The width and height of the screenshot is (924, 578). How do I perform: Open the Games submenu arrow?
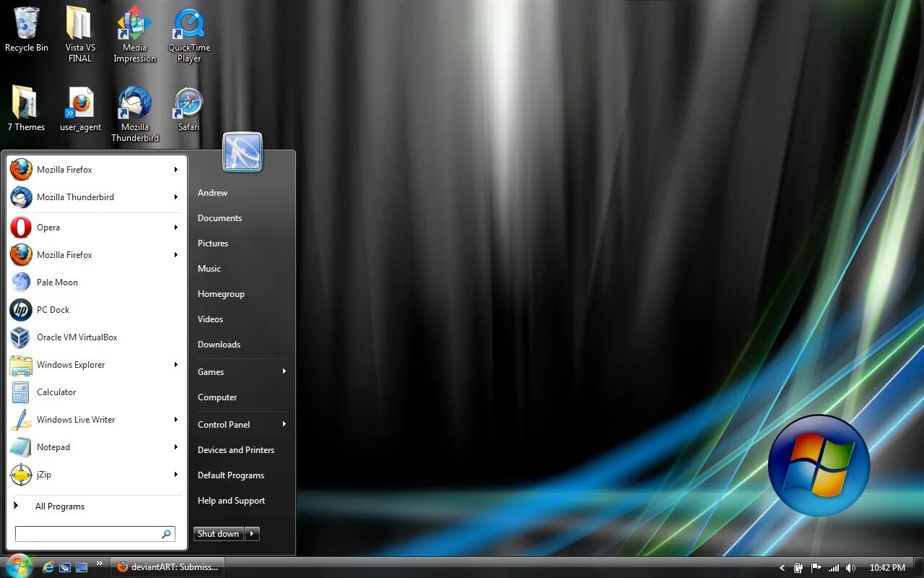pos(284,371)
